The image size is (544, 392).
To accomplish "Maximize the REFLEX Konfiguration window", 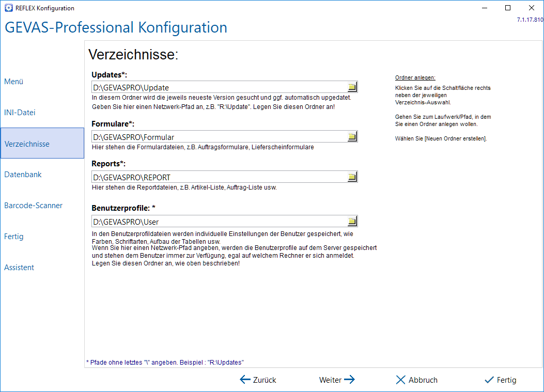I will pos(507,8).
